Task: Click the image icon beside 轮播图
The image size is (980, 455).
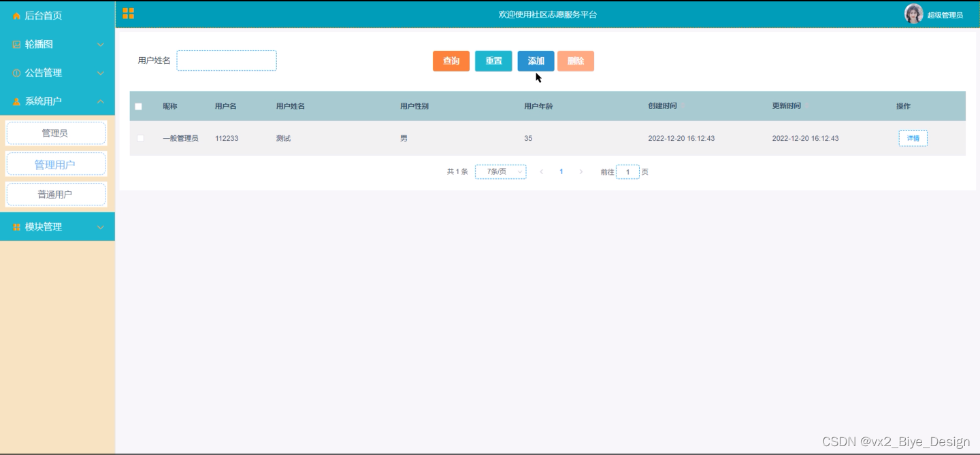Action: (x=17, y=44)
